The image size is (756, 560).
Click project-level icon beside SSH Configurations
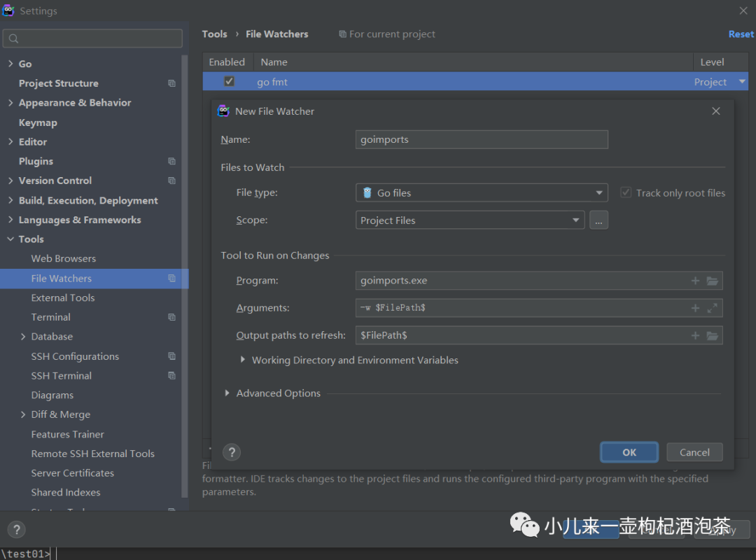[171, 356]
